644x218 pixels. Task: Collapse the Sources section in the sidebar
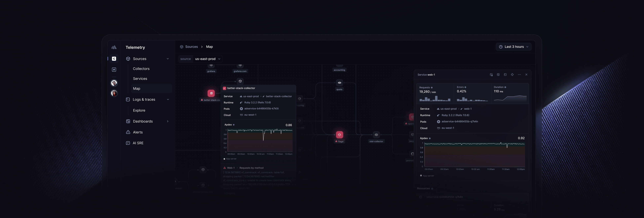pyautogui.click(x=168, y=59)
